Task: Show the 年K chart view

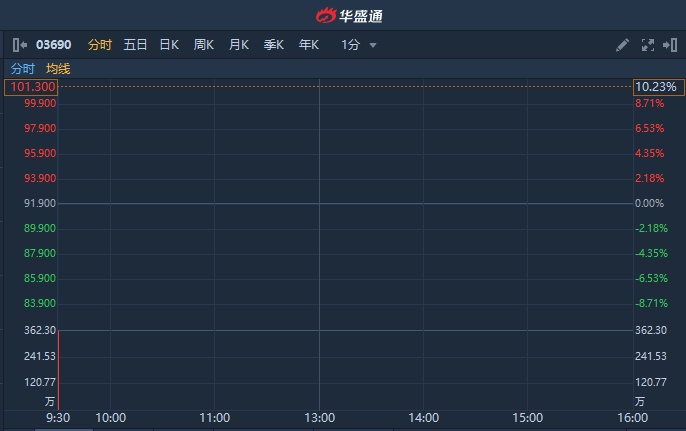Action: click(309, 45)
